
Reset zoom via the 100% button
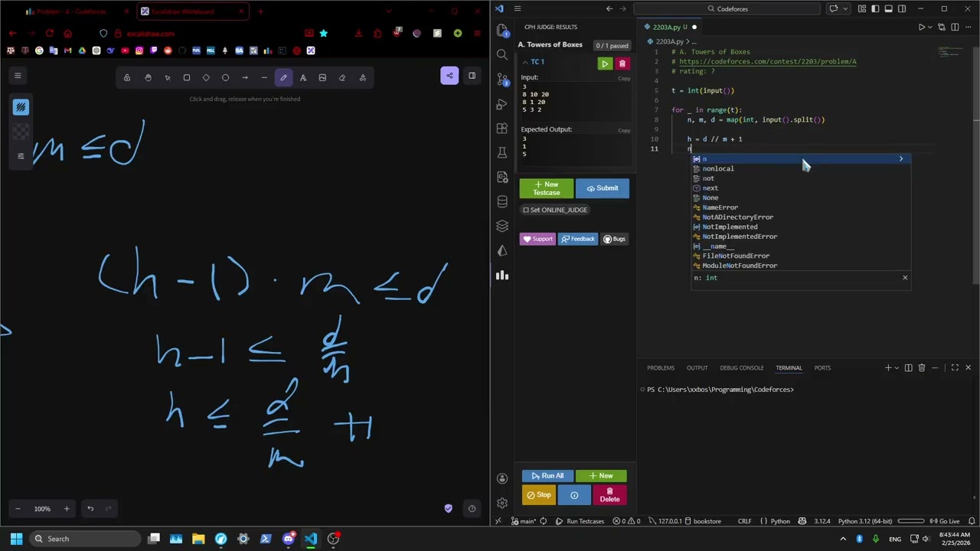(42, 509)
